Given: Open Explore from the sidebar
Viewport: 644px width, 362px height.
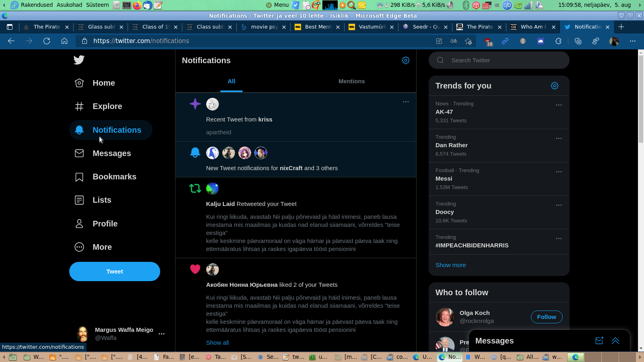Looking at the screenshot, I should [99, 106].
